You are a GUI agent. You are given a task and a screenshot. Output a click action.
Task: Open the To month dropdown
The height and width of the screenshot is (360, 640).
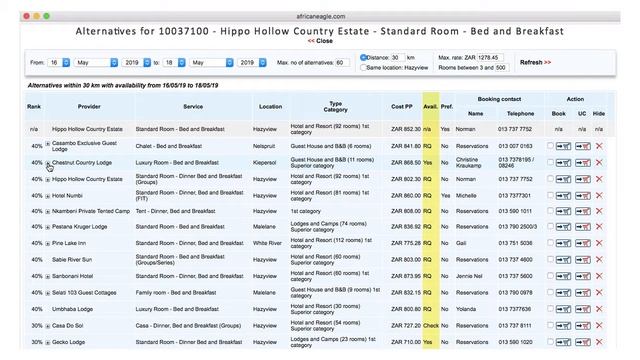pyautogui.click(x=212, y=63)
